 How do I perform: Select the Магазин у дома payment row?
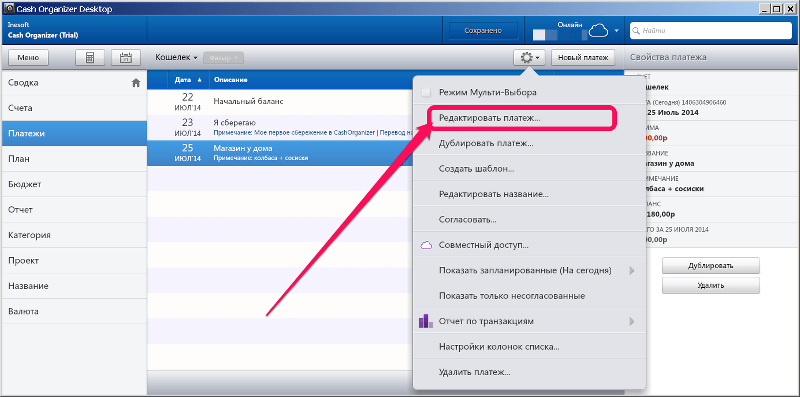tap(280, 153)
